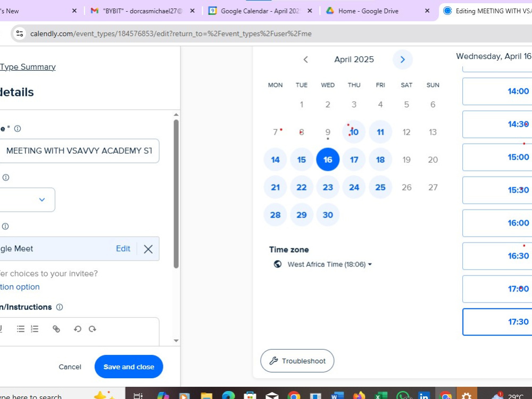Click the scroll-down arrow of the details panel
This screenshot has width=532, height=399.
pos(176,340)
